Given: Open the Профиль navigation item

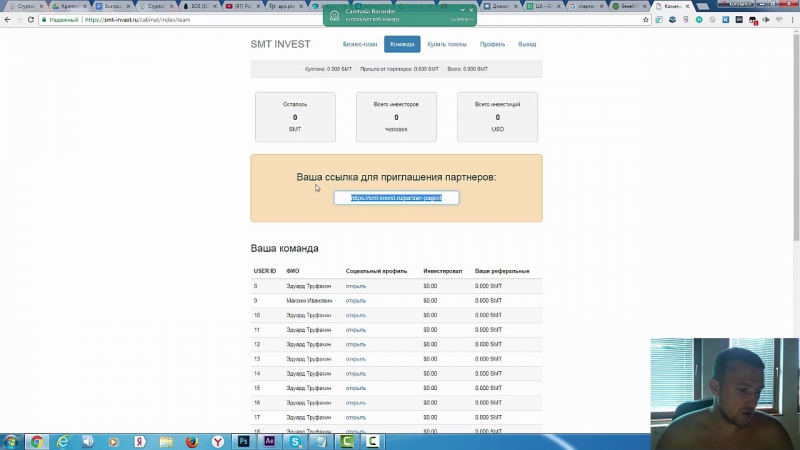Looking at the screenshot, I should pos(492,44).
